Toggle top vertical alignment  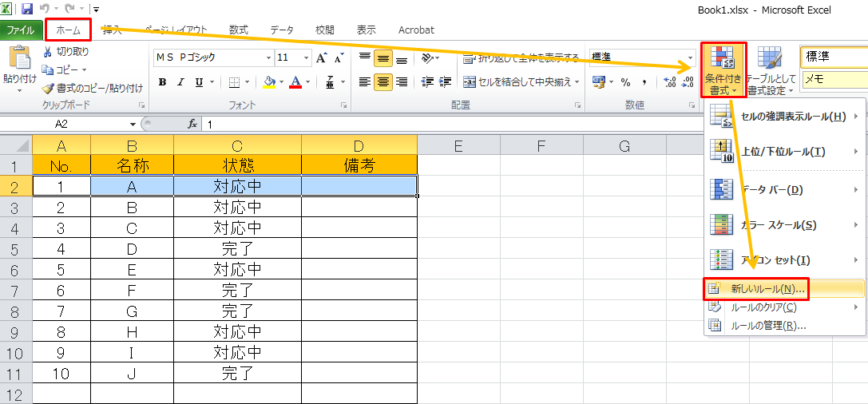364,57
